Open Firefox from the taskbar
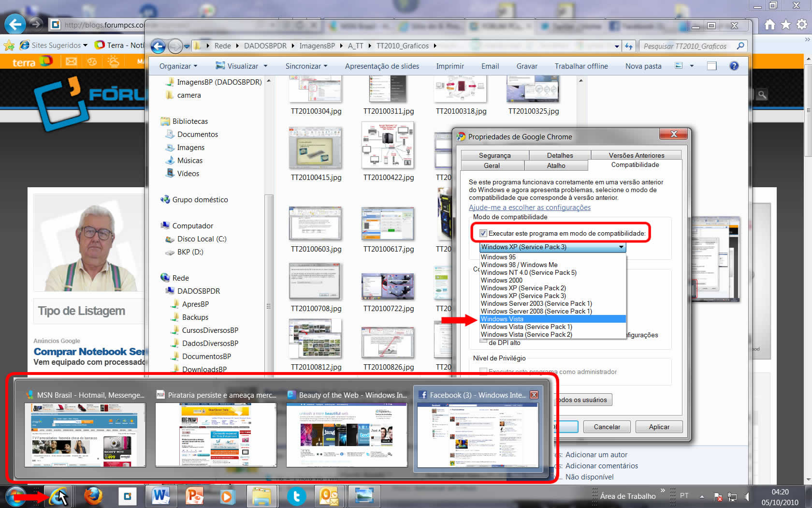Screen dimensions: 812x508 click(93, 496)
